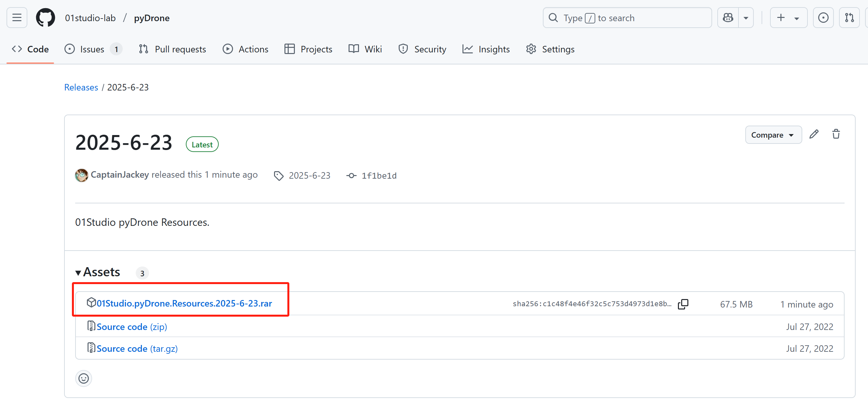Focus the Type to search field

pos(627,18)
